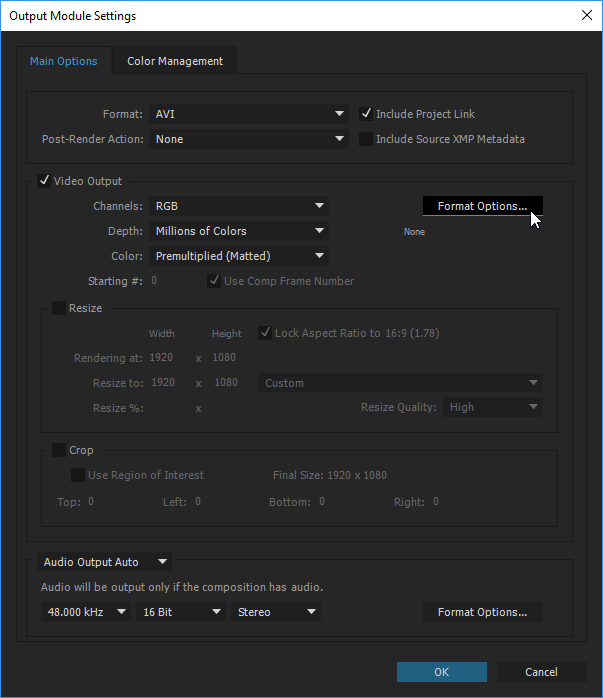This screenshot has height=698, width=603.
Task: Open the 16 Bit audio depth dropdown
Action: pyautogui.click(x=181, y=612)
